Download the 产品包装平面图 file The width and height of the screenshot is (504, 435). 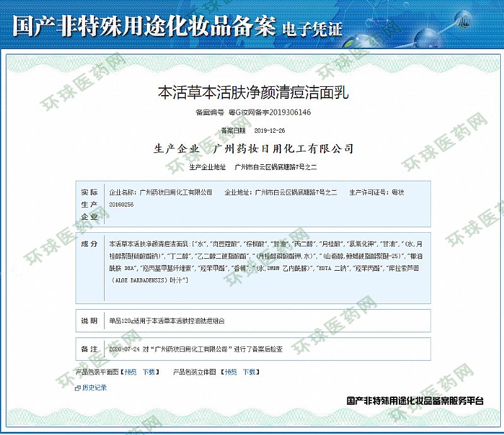click(x=149, y=372)
